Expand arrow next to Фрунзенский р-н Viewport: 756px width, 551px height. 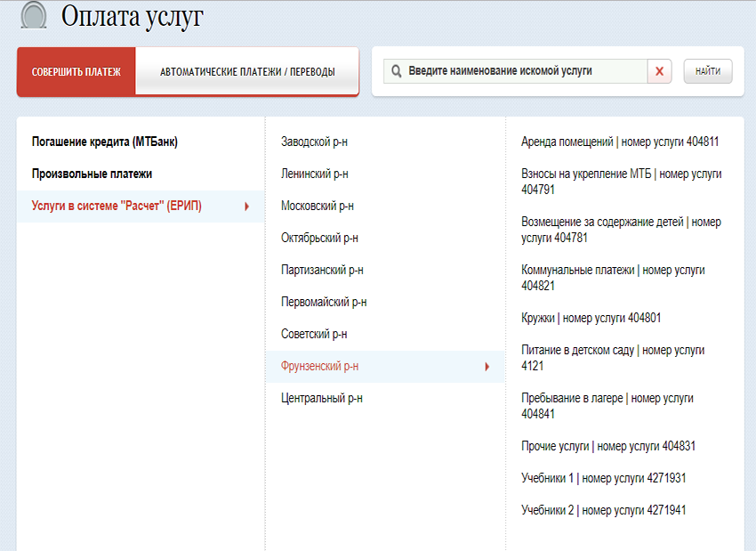click(x=487, y=367)
